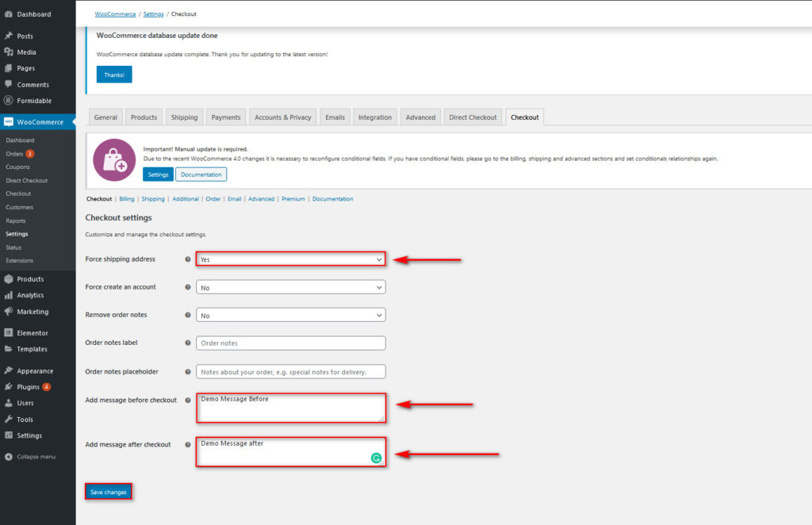Screen dimensions: 812x525
Task: Open the Documentation button in manual update notice
Action: click(x=201, y=174)
